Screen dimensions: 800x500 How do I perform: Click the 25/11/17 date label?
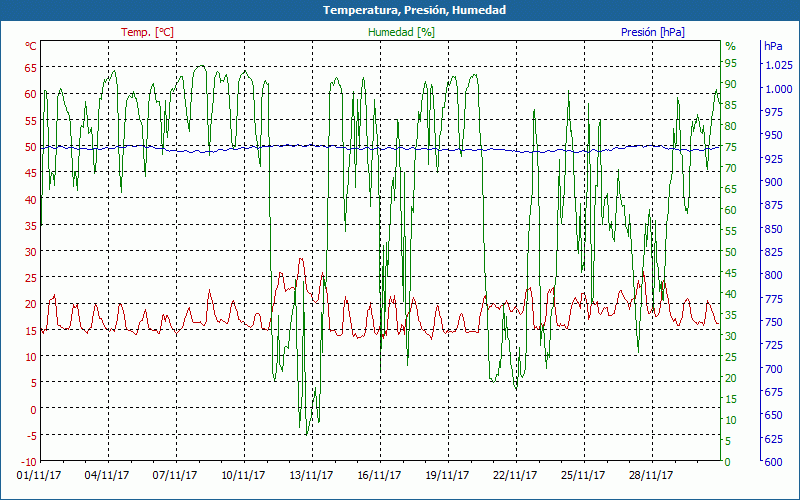click(583, 476)
